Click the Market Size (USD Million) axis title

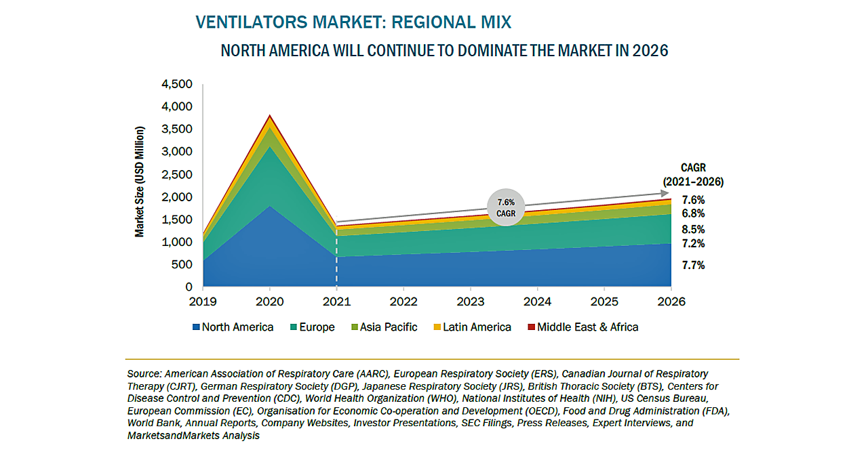pyautogui.click(x=140, y=182)
